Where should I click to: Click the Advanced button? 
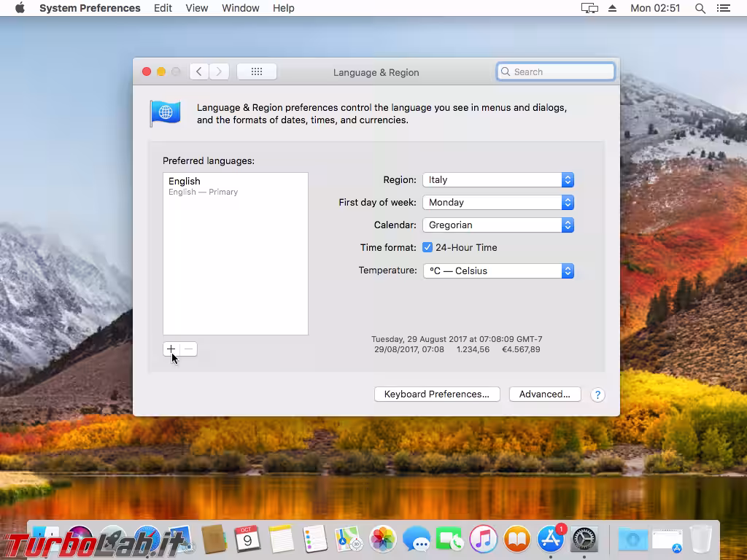545,394
